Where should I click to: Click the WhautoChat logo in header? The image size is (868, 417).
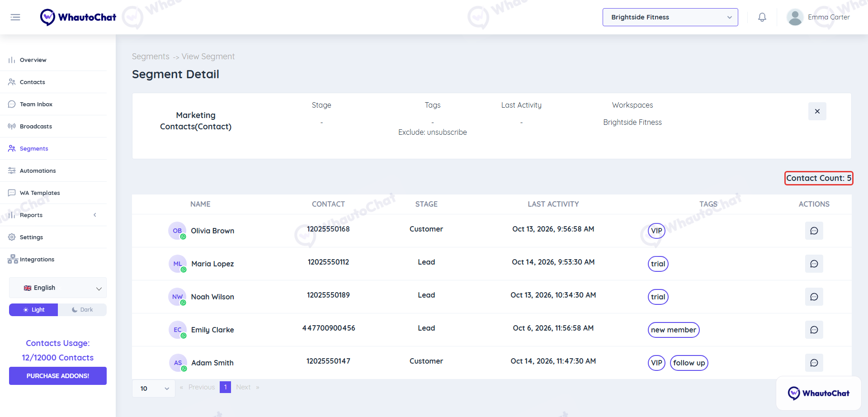(x=78, y=17)
